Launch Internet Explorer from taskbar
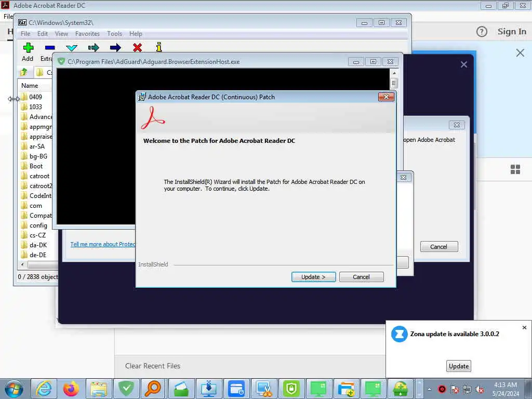The image size is (532, 399). (44, 389)
